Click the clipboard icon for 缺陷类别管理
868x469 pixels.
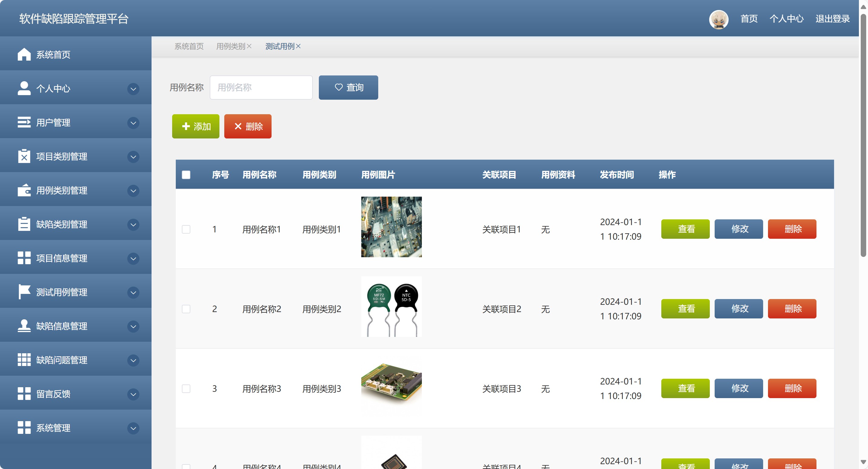point(24,224)
